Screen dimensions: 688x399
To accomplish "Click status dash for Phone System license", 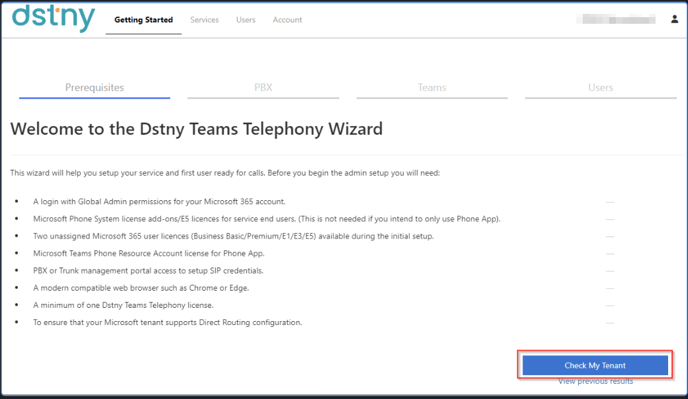I will [610, 219].
